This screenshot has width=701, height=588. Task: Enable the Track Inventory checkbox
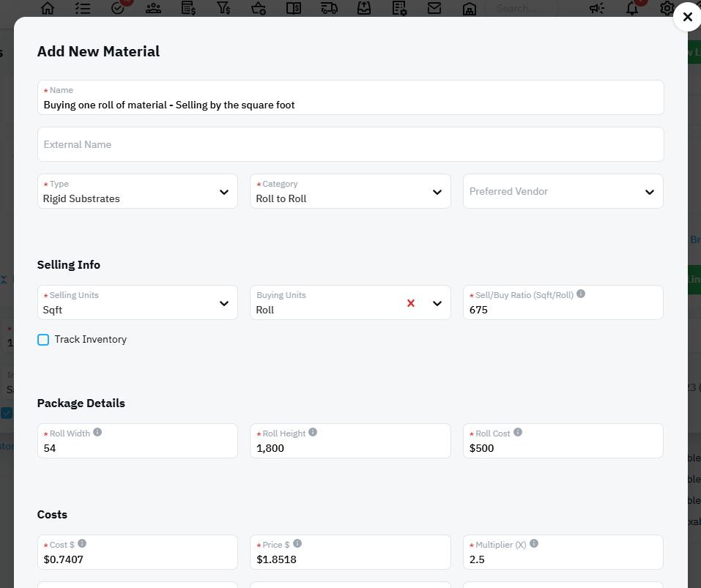pos(43,340)
